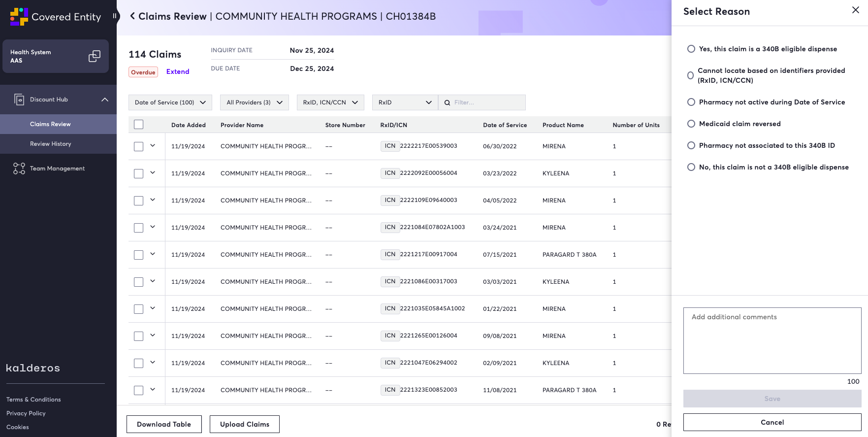The width and height of the screenshot is (868, 437).
Task: Click the Upload Claims button
Action: (245, 424)
